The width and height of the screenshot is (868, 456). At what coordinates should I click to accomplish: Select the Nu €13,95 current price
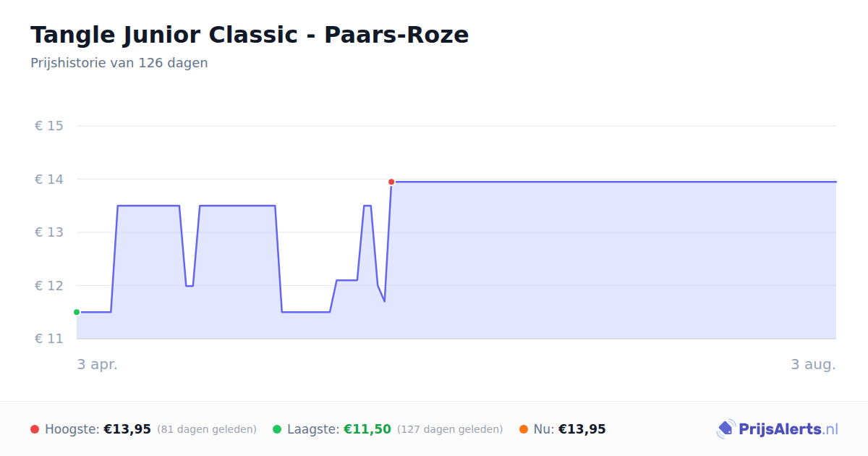(582, 429)
